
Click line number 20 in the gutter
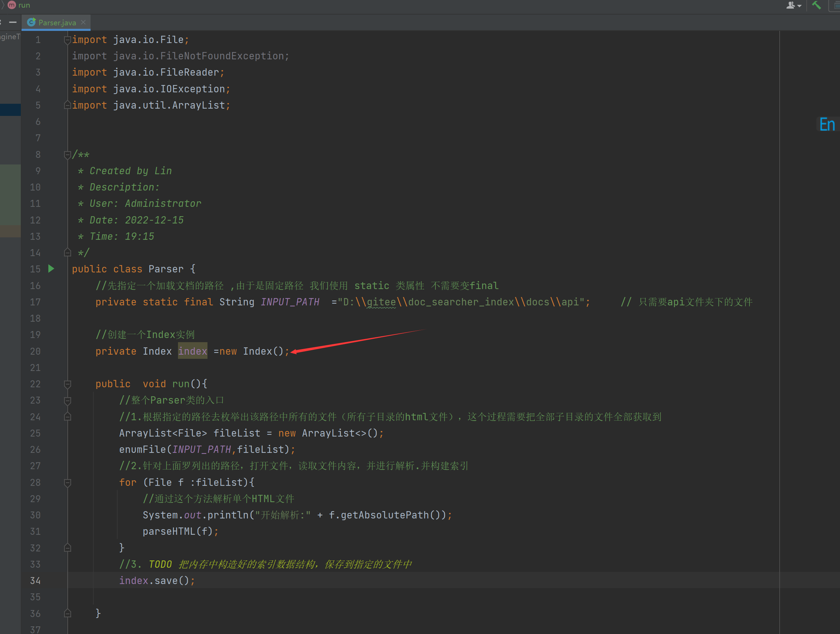click(x=35, y=351)
